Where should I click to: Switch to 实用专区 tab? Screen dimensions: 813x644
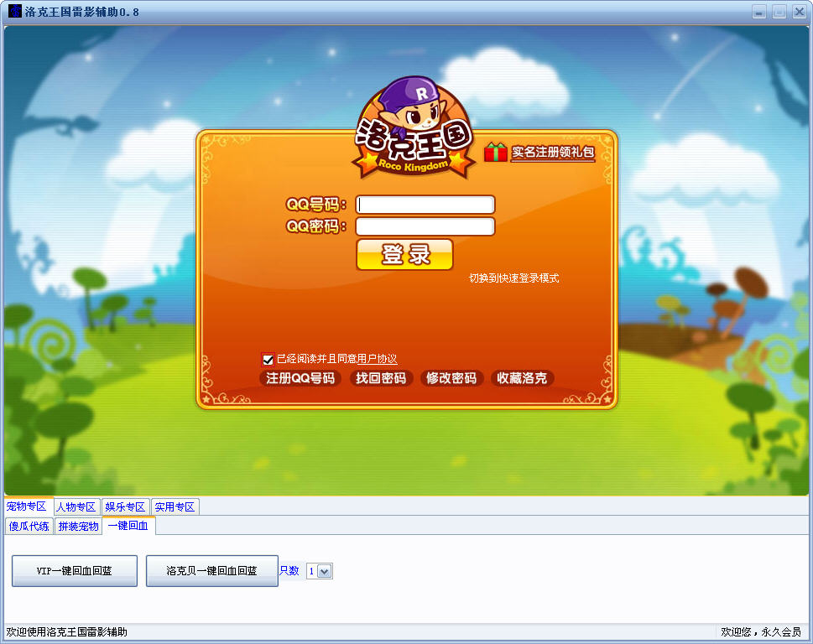175,506
